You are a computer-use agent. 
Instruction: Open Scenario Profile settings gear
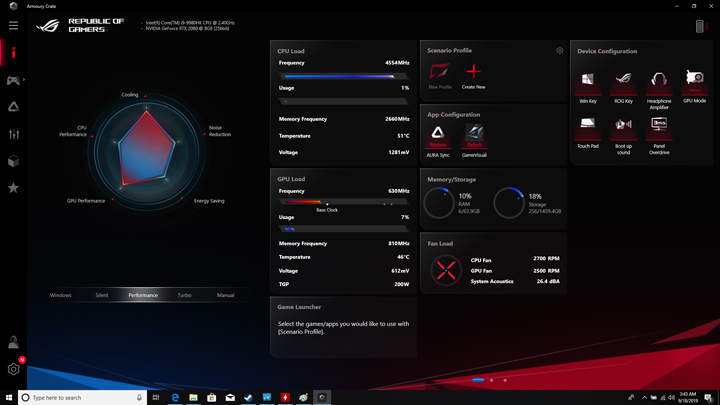pyautogui.click(x=559, y=51)
